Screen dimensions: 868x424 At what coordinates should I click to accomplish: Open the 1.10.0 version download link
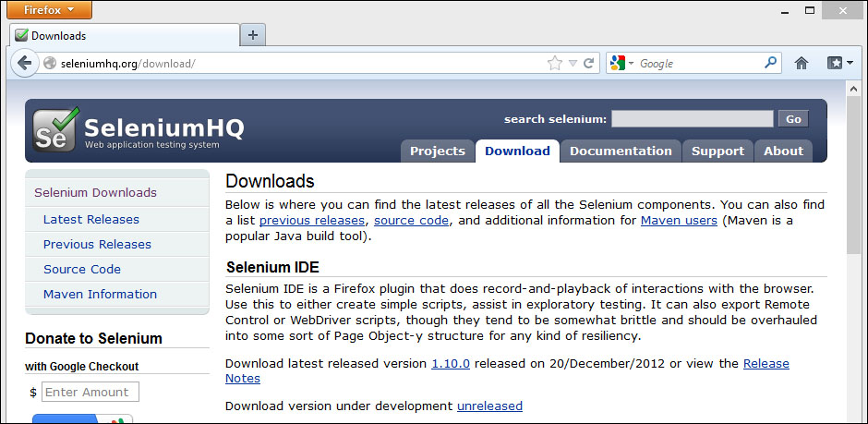click(451, 364)
